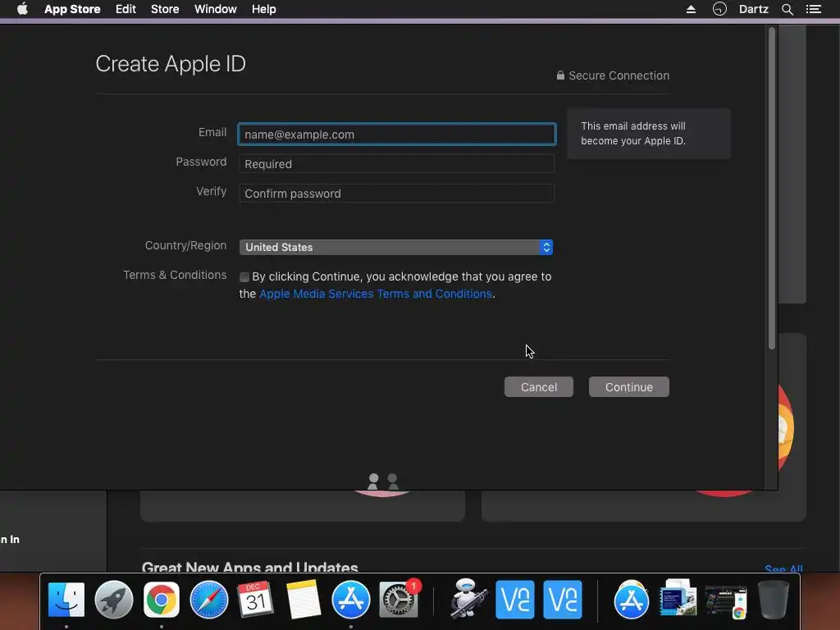Click the eject icon in menu bar

click(x=691, y=9)
